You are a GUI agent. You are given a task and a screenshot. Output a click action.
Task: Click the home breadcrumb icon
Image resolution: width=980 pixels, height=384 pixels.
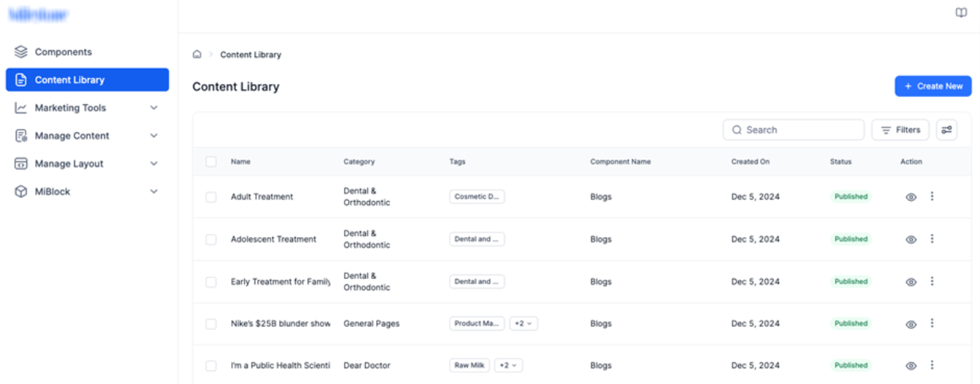point(197,55)
